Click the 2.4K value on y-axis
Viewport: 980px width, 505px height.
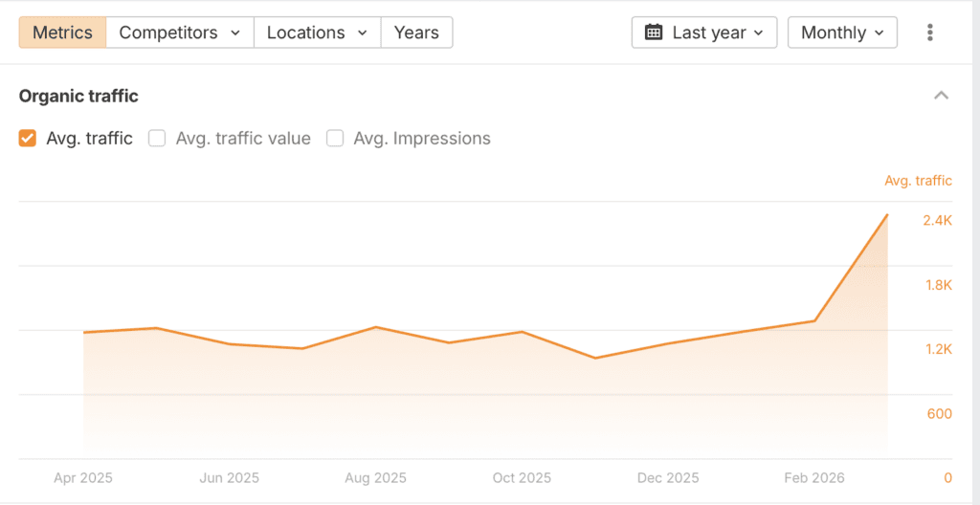pos(937,221)
